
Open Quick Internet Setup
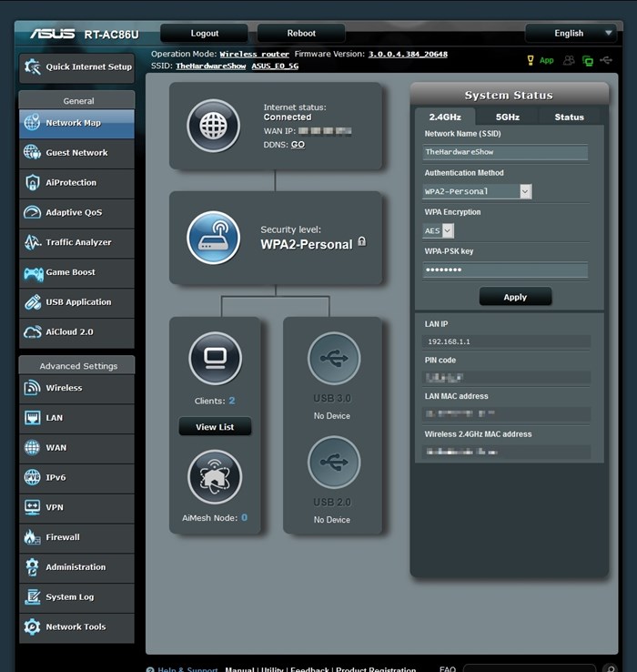pyautogui.click(x=77, y=67)
